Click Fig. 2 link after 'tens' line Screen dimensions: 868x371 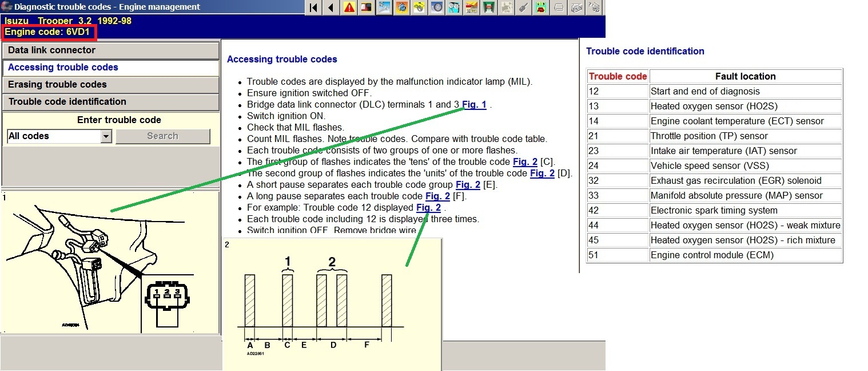point(525,162)
